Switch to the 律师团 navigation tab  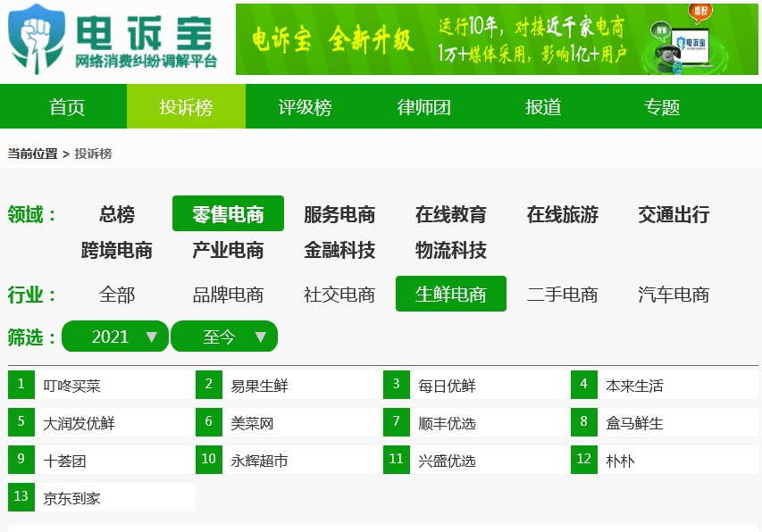[x=423, y=107]
